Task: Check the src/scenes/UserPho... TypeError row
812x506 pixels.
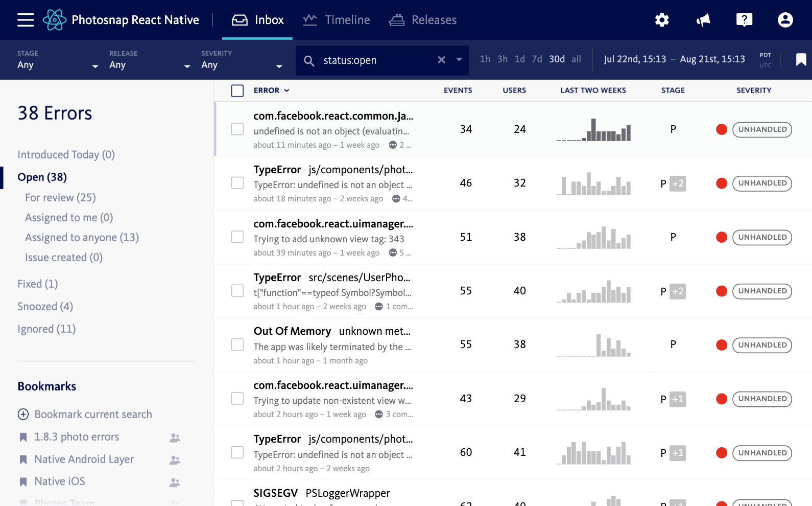Action: [x=237, y=290]
